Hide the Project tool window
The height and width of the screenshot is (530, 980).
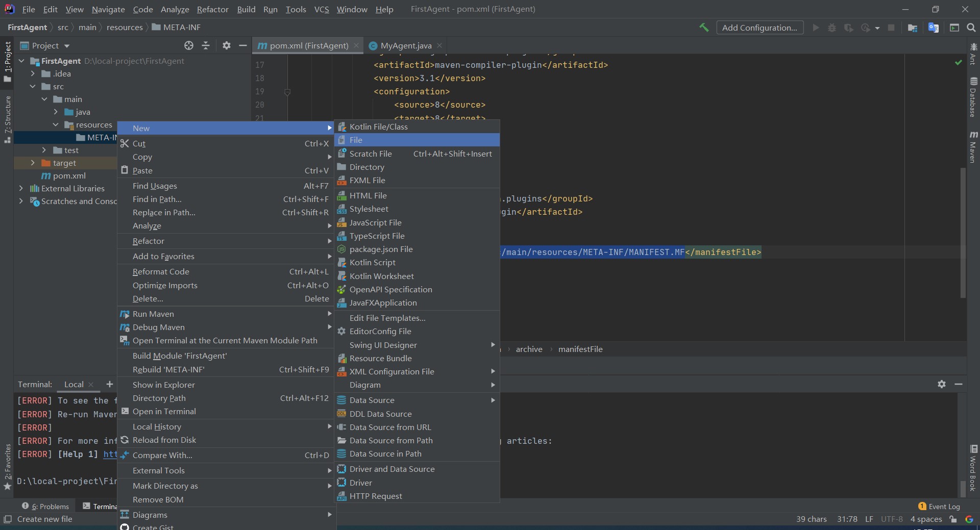243,45
